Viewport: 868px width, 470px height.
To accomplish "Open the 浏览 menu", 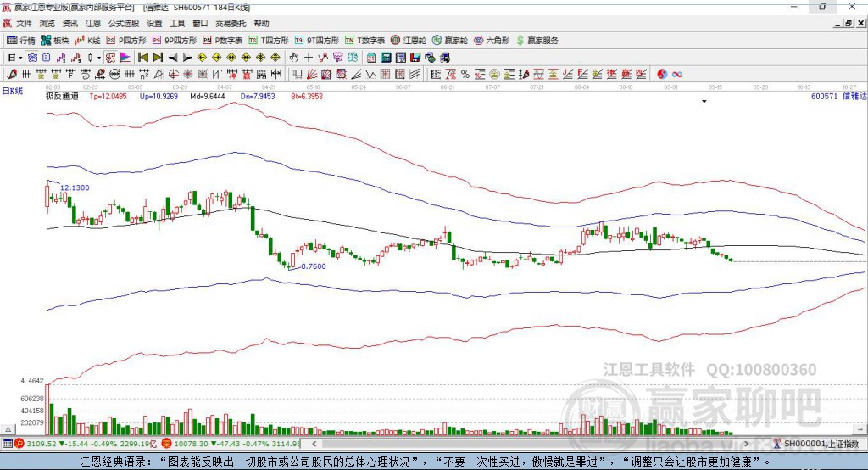I will (47, 23).
